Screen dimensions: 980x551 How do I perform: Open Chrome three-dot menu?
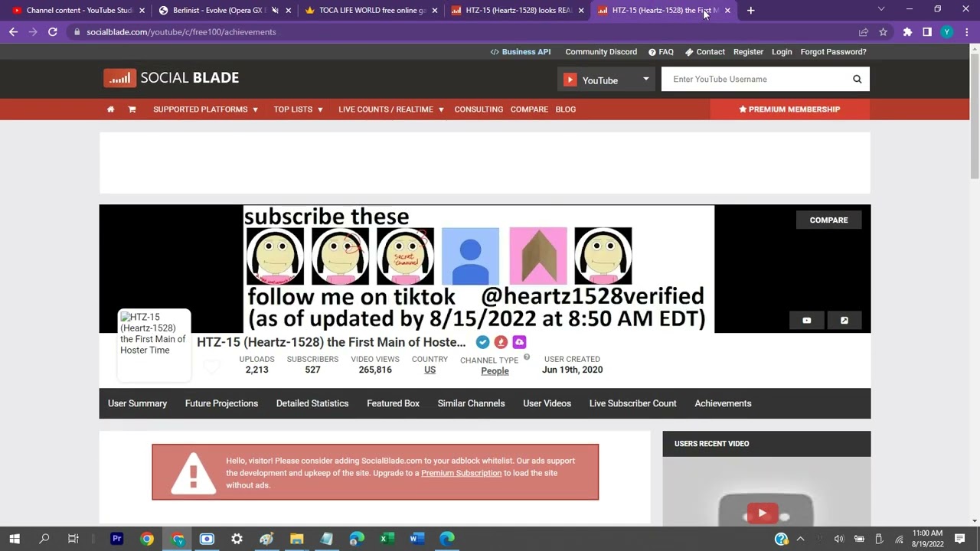click(x=967, y=32)
